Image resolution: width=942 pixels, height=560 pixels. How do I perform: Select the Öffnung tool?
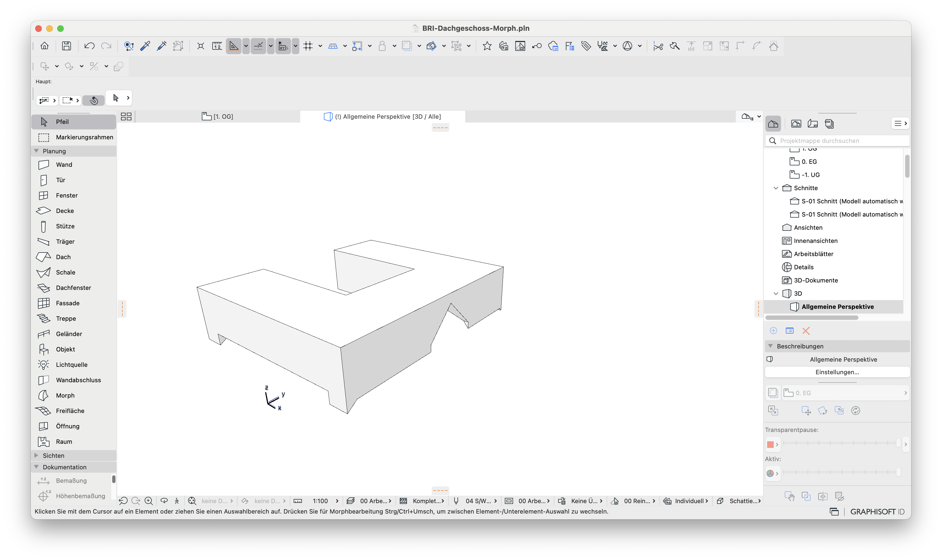point(74,427)
